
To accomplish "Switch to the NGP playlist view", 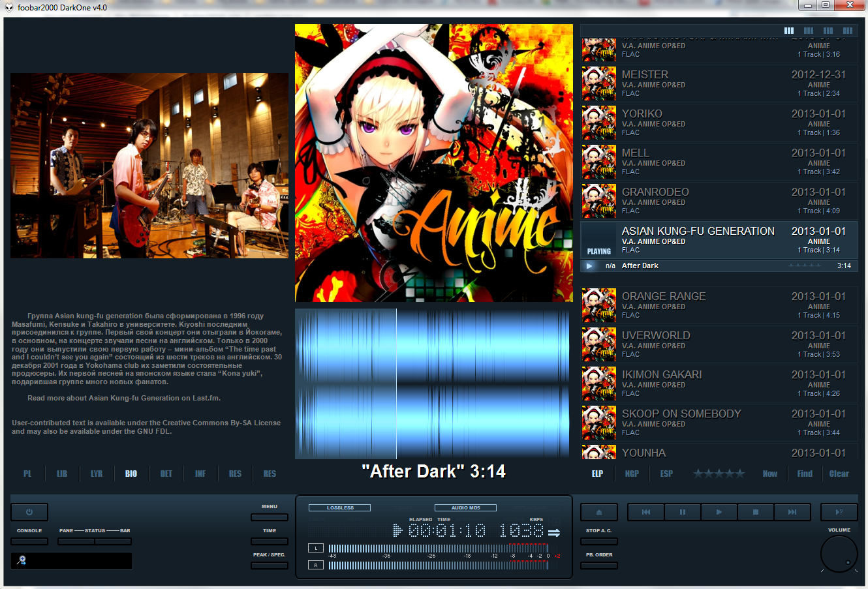I will [632, 474].
